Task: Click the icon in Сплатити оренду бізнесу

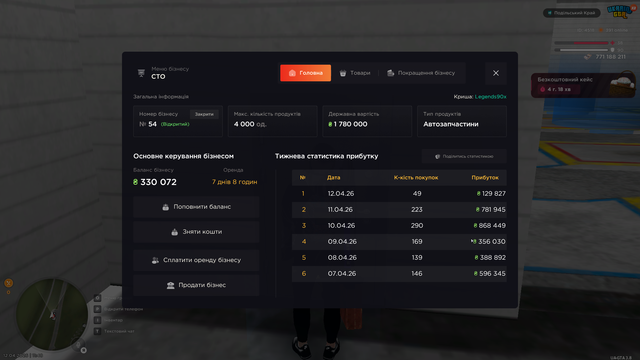Action: 155,260
